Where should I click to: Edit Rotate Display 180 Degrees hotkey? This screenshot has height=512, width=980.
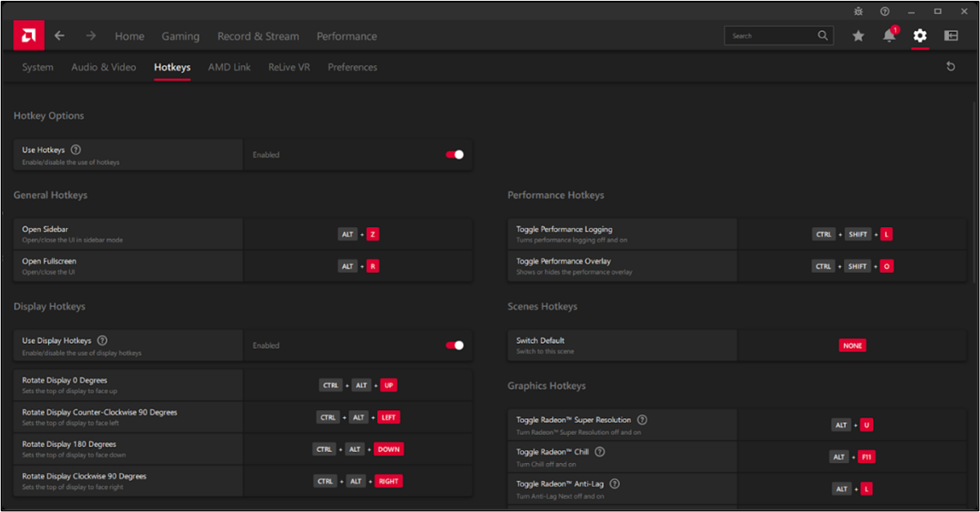(x=358, y=449)
